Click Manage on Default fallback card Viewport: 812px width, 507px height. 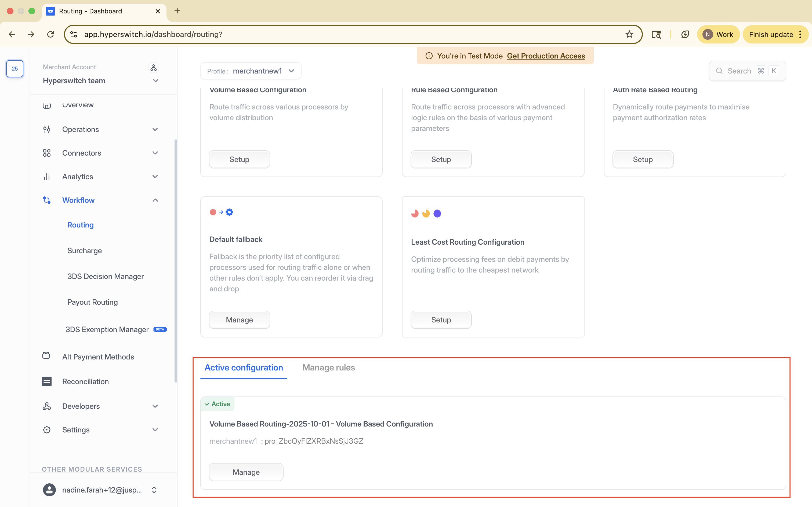tap(239, 320)
